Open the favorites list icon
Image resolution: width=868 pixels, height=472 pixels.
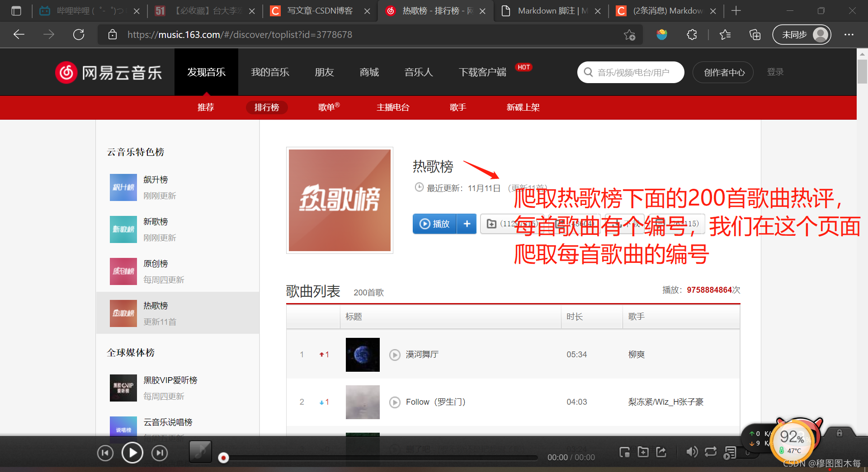point(725,35)
